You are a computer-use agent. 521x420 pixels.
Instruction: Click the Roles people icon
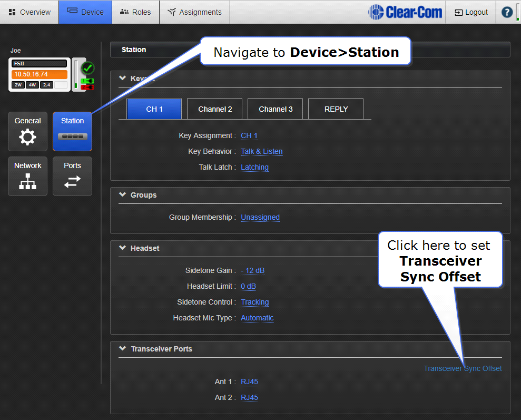pos(124,12)
